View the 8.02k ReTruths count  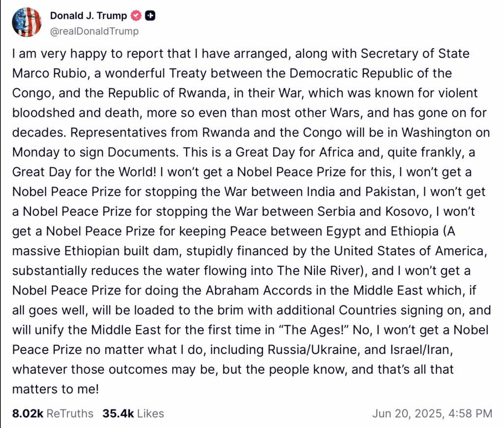(28, 413)
